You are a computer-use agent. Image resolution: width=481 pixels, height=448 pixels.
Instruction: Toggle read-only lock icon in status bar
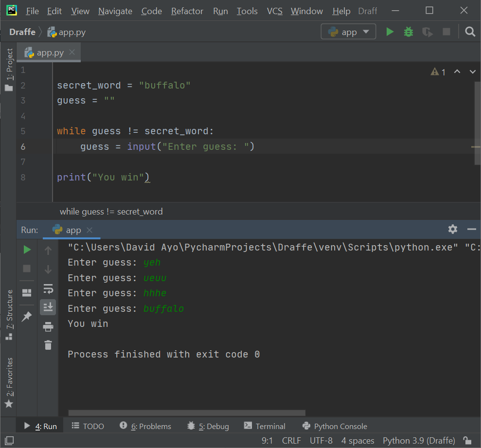(467, 441)
